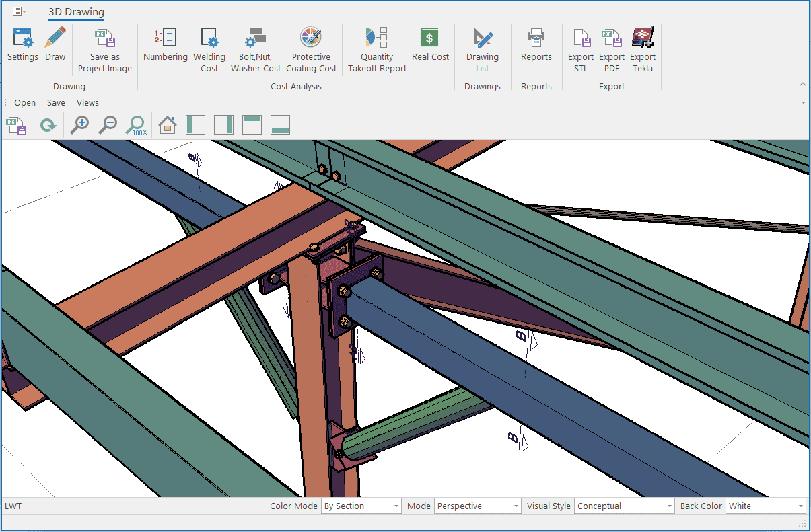811x532 pixels.
Task: Select the 3D Drawing ribbon tab
Action: pyautogui.click(x=76, y=12)
